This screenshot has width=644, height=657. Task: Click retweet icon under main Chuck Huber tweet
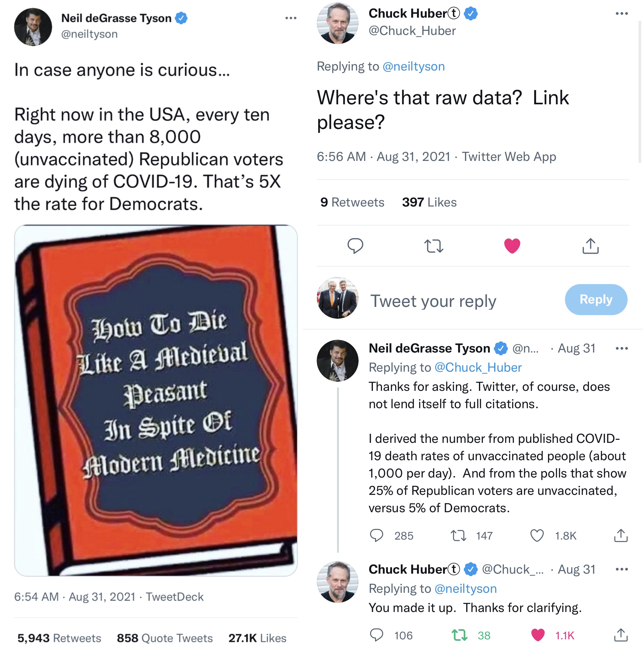(x=434, y=246)
